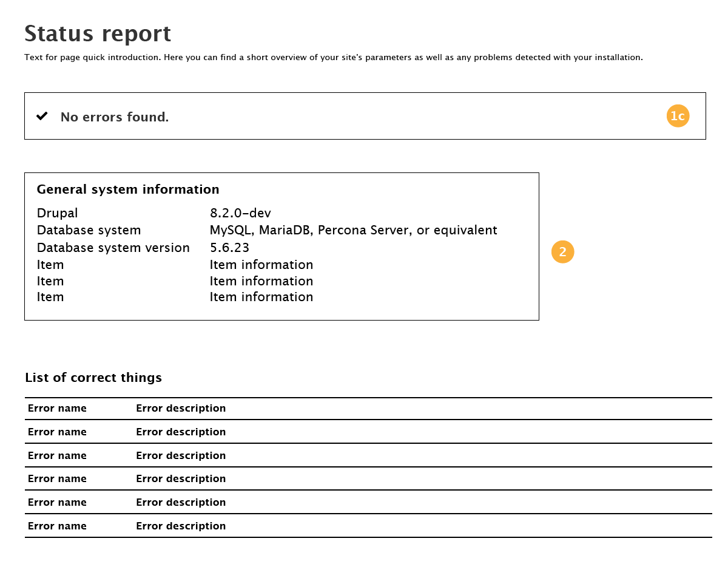Select the first Error name in the list
The image size is (728, 578).
(57, 409)
